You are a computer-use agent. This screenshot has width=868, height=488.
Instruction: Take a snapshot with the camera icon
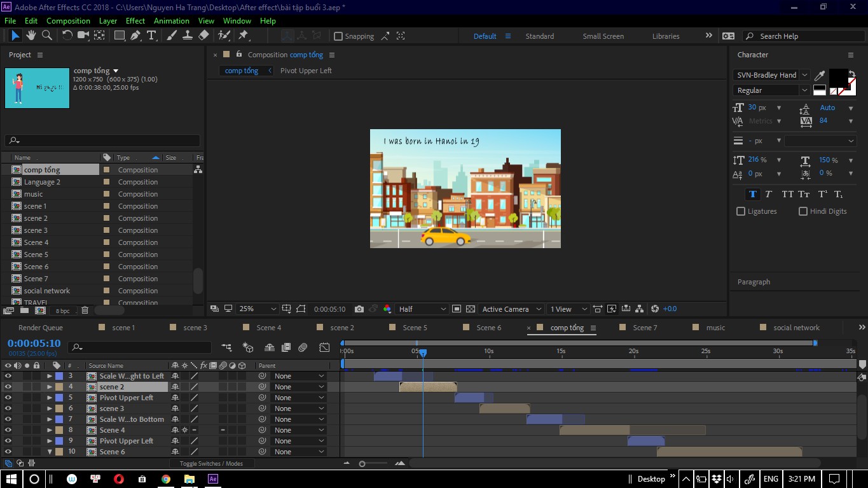(x=359, y=309)
